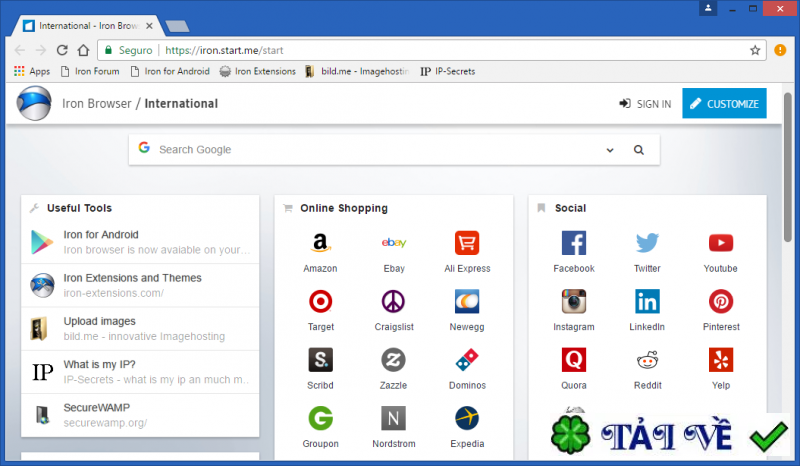Go back to the previous page
Screen dimensions: 800x466
click(x=20, y=50)
